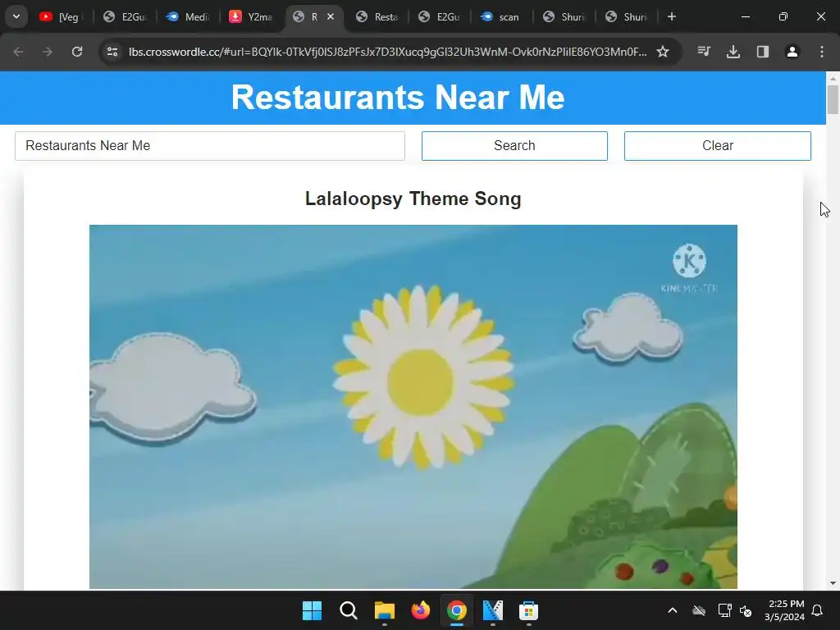Switch to the Y2ma tab

coord(250,16)
